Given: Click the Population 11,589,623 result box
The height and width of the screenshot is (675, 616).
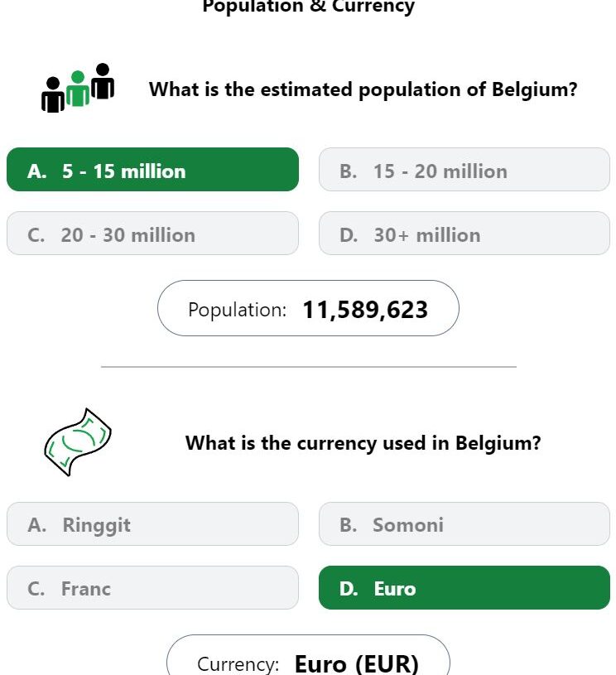Looking at the screenshot, I should click(308, 308).
